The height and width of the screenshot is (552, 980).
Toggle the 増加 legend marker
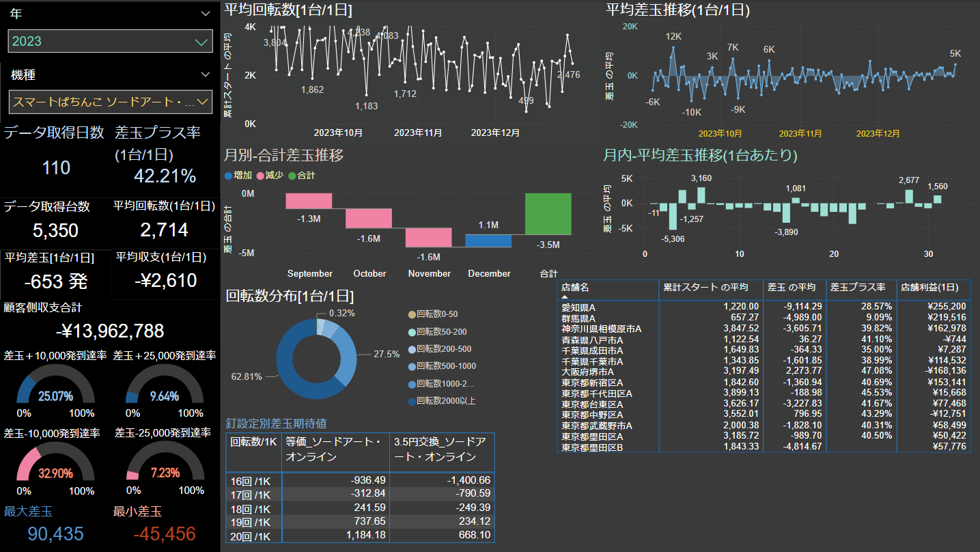tap(229, 176)
